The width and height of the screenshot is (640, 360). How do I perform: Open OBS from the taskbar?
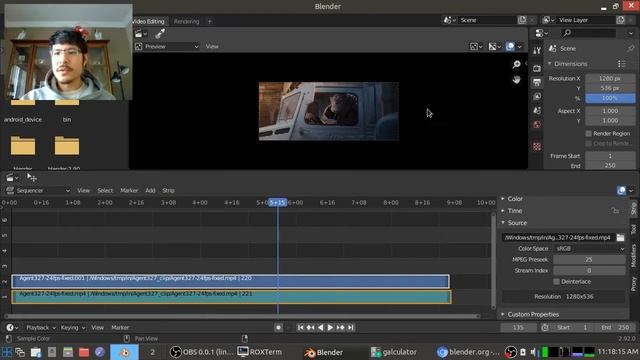(202, 352)
